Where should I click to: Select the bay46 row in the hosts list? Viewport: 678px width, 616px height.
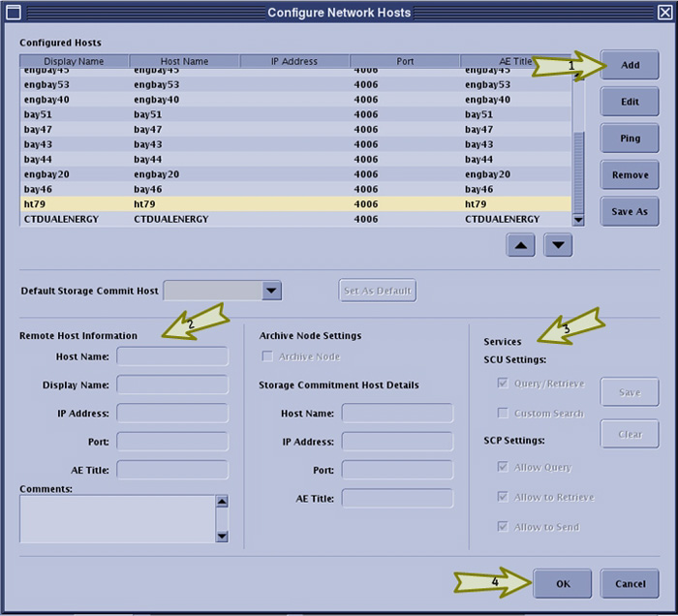pyautogui.click(x=291, y=190)
